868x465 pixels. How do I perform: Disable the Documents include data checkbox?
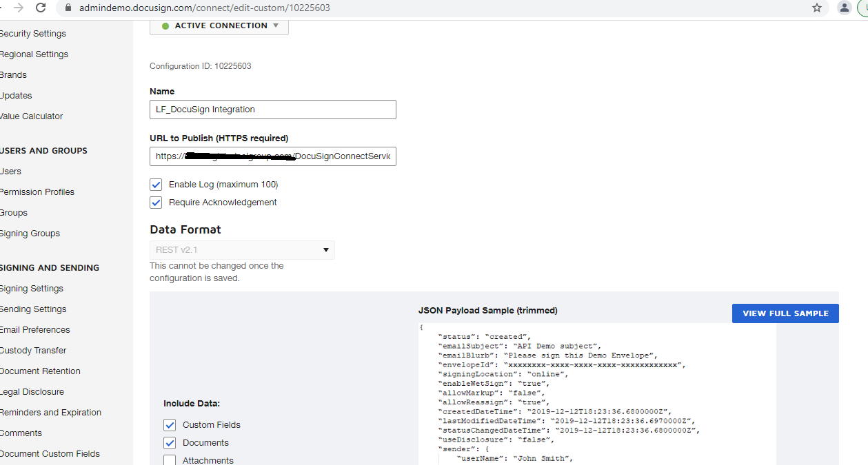pos(170,443)
